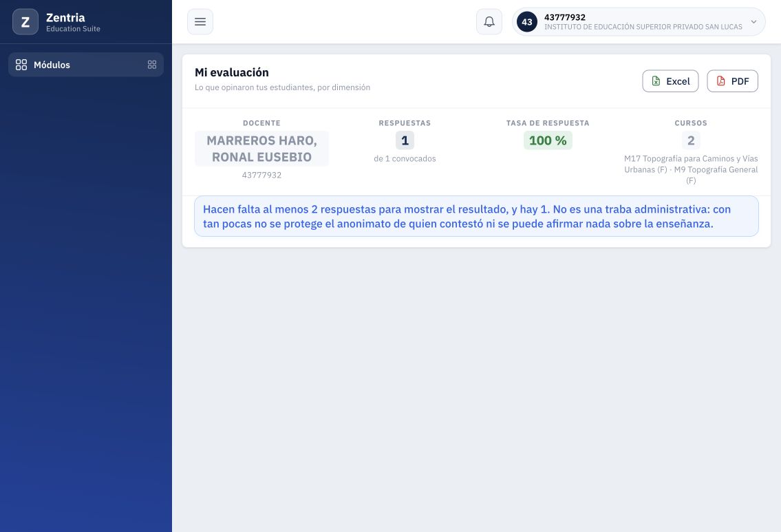Download the evaluation as PDF

coord(733,81)
